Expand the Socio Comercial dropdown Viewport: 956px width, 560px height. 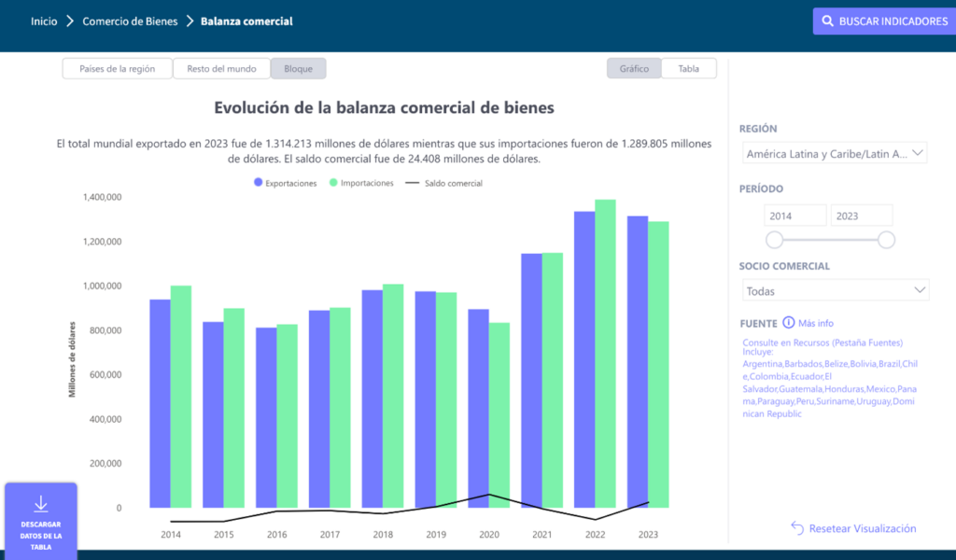[835, 291]
